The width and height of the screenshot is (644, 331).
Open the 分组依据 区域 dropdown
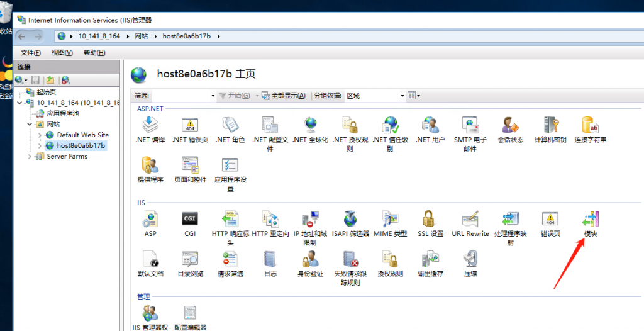402,96
